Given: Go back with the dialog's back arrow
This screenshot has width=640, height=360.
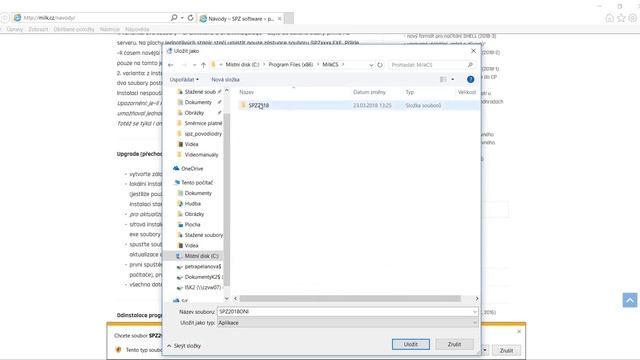Looking at the screenshot, I should pos(171,65).
